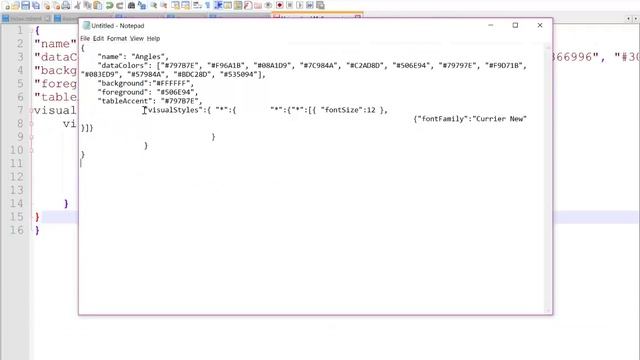Open the Format menu in Notepad
Viewport: 640px width, 360px height.
pos(117,38)
